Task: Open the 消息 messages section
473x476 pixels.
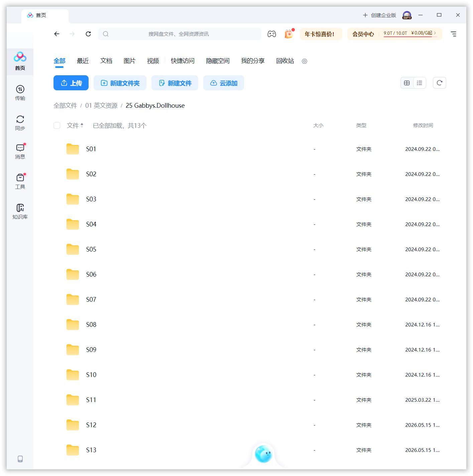Action: [20, 151]
